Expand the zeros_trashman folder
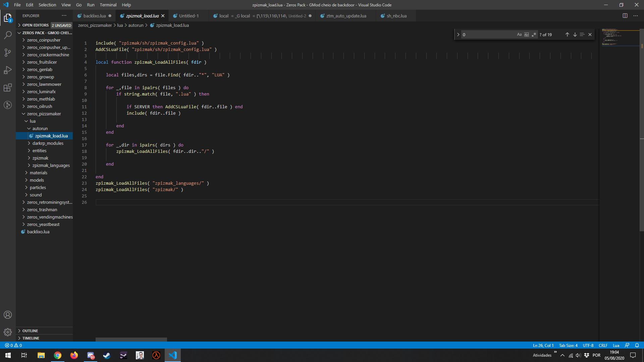 click(x=42, y=209)
